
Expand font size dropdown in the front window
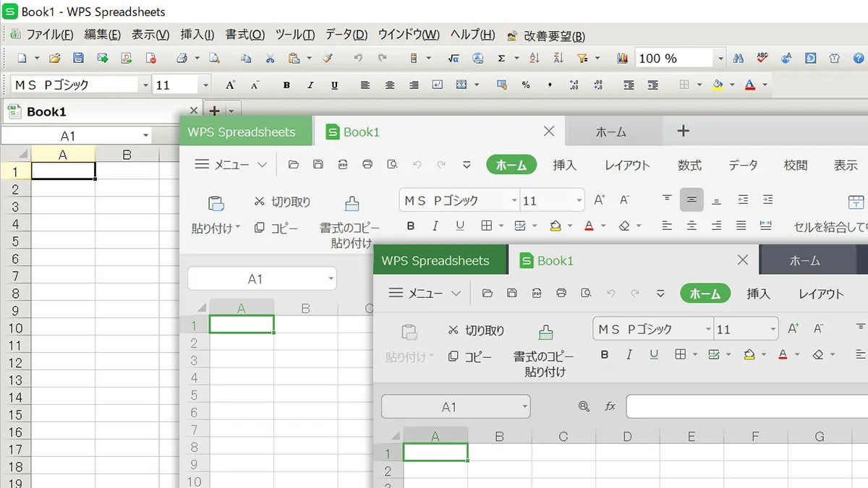point(773,330)
